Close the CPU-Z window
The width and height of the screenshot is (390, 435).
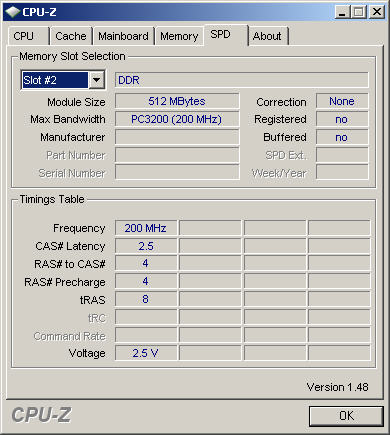377,12
